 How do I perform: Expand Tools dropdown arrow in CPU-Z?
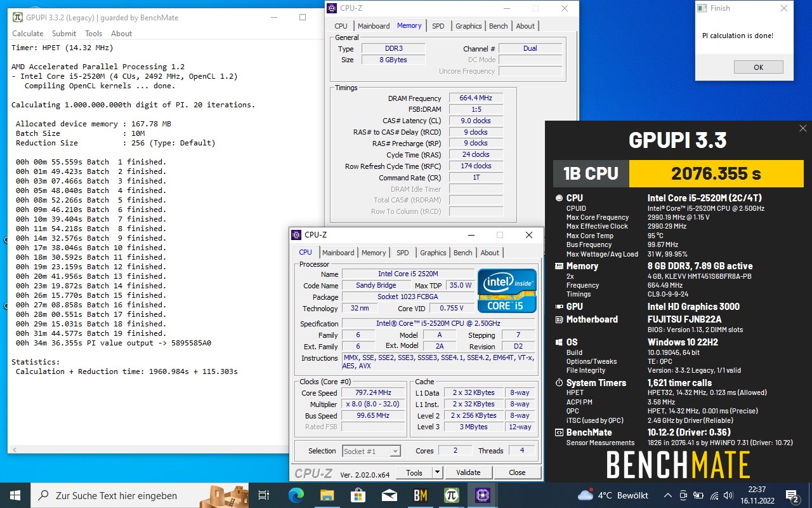[437, 472]
